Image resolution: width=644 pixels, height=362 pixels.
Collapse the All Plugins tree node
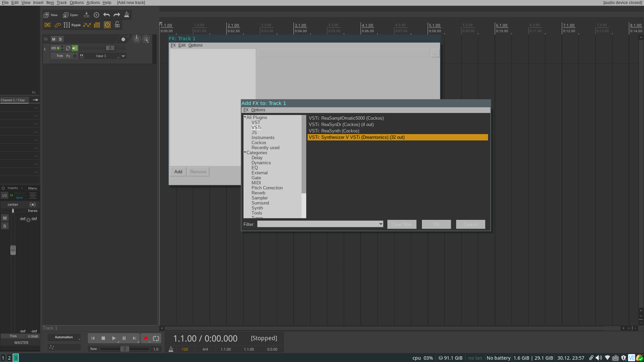pos(245,117)
